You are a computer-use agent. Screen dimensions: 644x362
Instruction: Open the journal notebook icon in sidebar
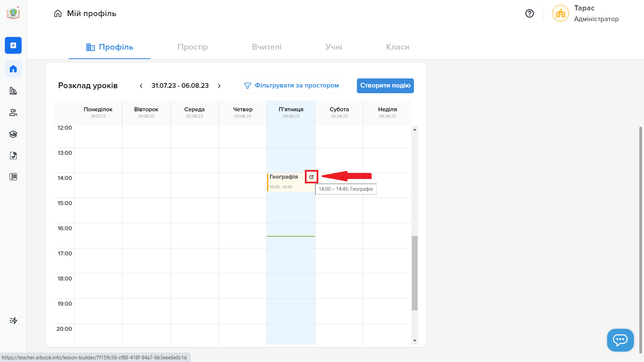[13, 177]
